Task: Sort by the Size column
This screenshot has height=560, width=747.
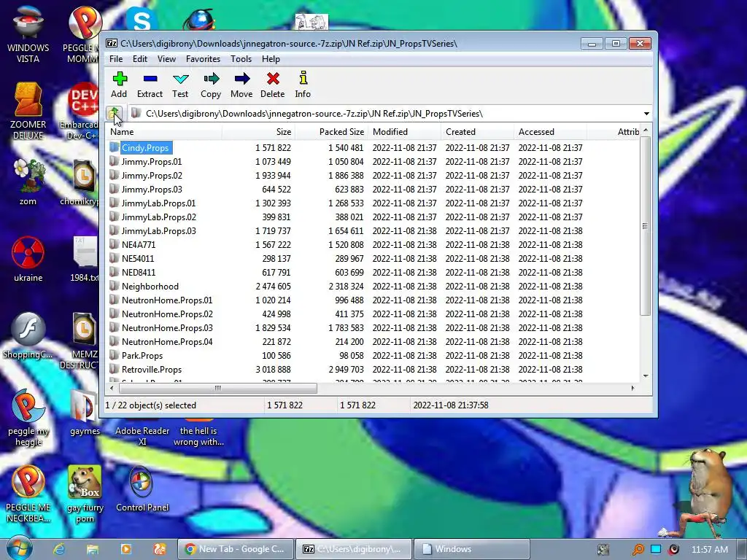Action: click(x=258, y=132)
